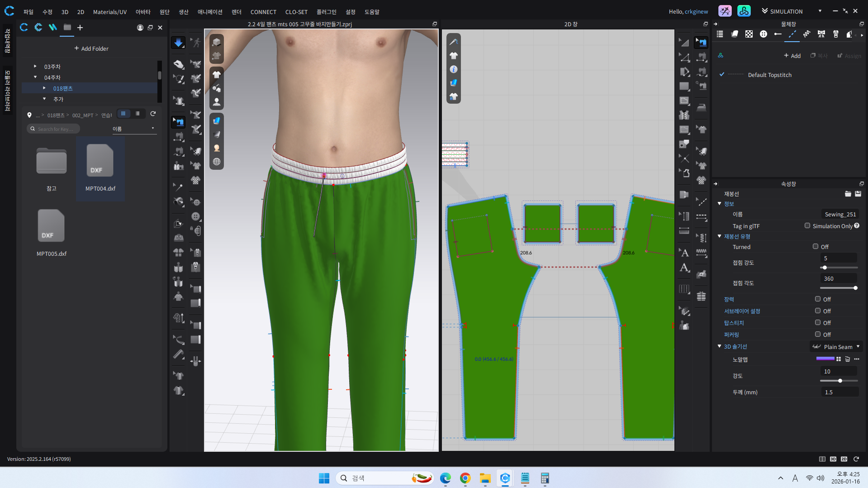Open the Plain Seam dropdown

coord(836,347)
